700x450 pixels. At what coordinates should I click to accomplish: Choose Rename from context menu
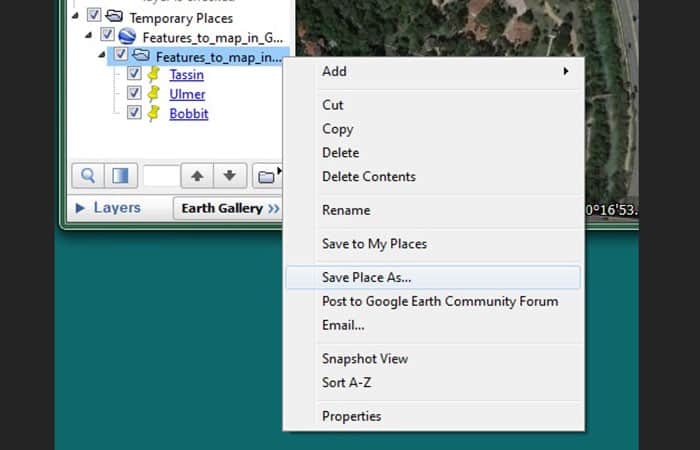click(433, 210)
